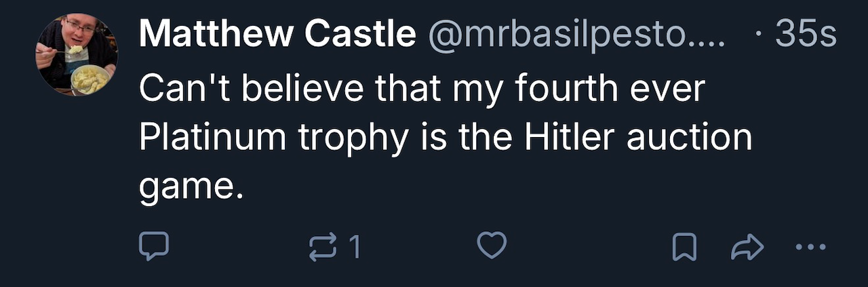Like the post with the heart icon
Viewport: 868px width, 287px height.
(x=492, y=246)
